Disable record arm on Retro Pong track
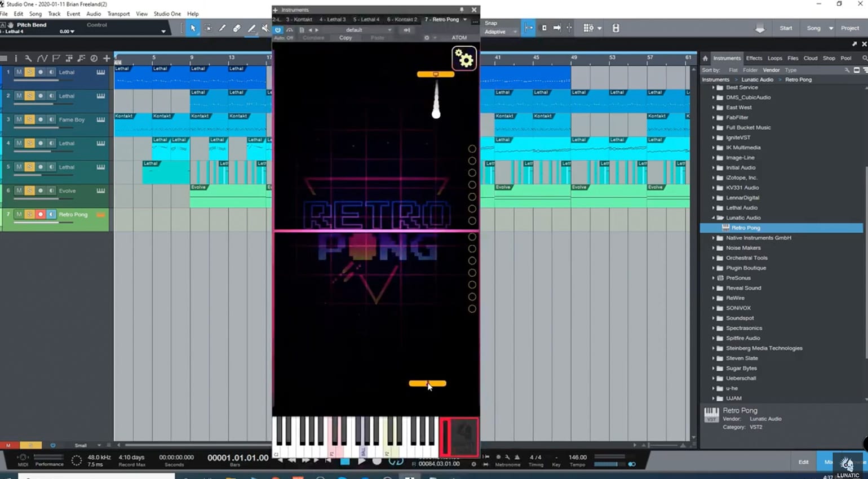Screen dimensions: 868x479 [x=40, y=214]
